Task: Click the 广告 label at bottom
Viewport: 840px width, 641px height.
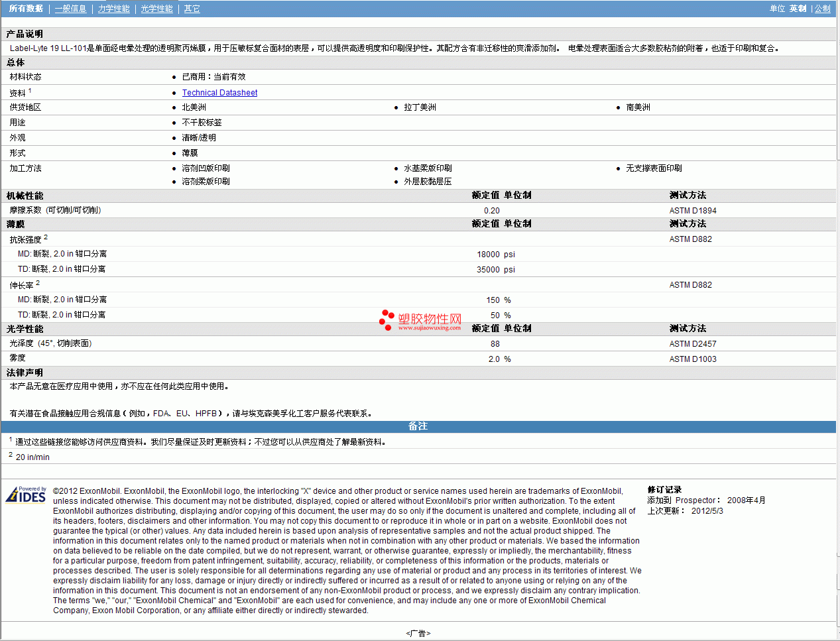Action: coord(418,634)
